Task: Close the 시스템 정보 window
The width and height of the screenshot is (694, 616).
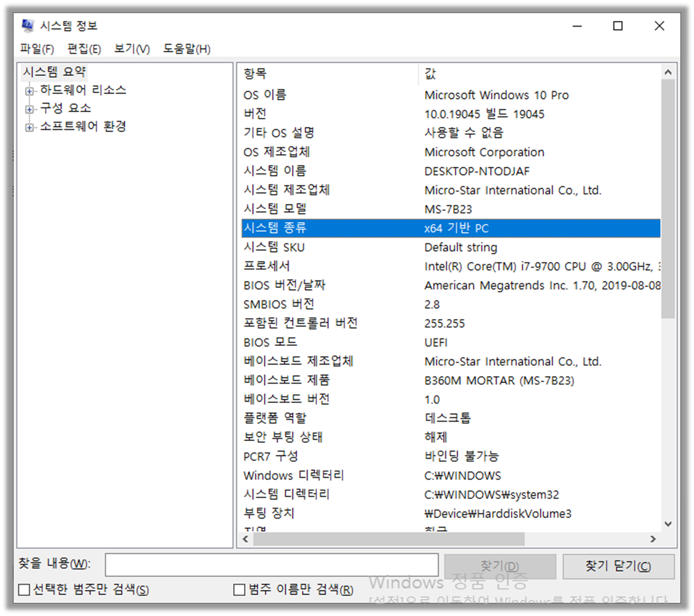Action: click(659, 26)
